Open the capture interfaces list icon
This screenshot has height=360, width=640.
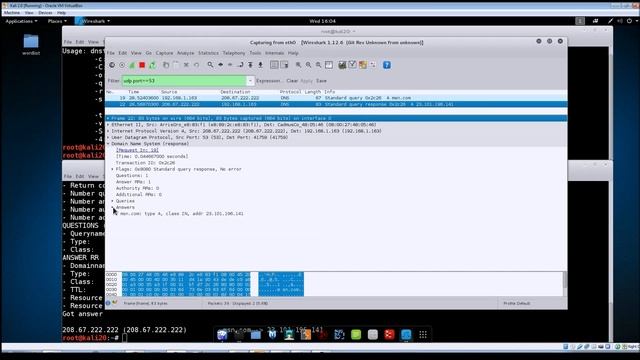coord(112,65)
